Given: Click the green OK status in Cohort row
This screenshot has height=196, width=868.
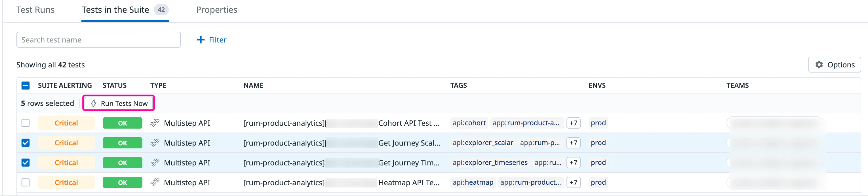Looking at the screenshot, I should point(122,123).
